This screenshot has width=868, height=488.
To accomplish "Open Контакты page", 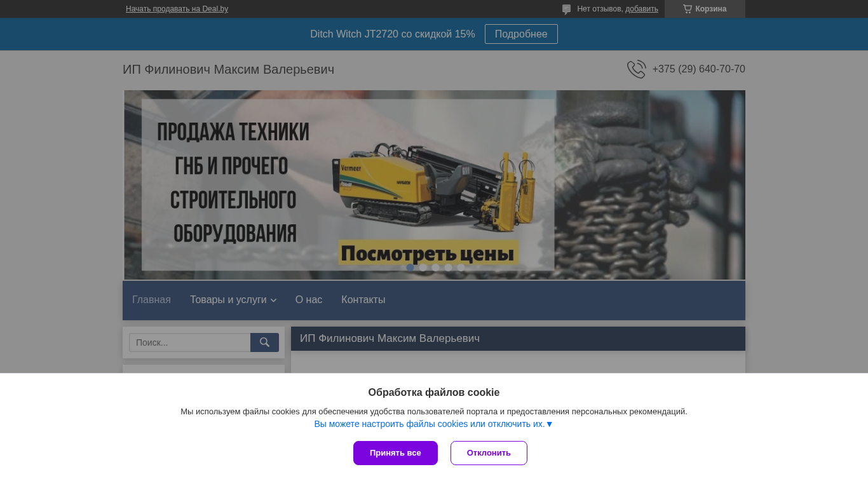I will 363,300.
